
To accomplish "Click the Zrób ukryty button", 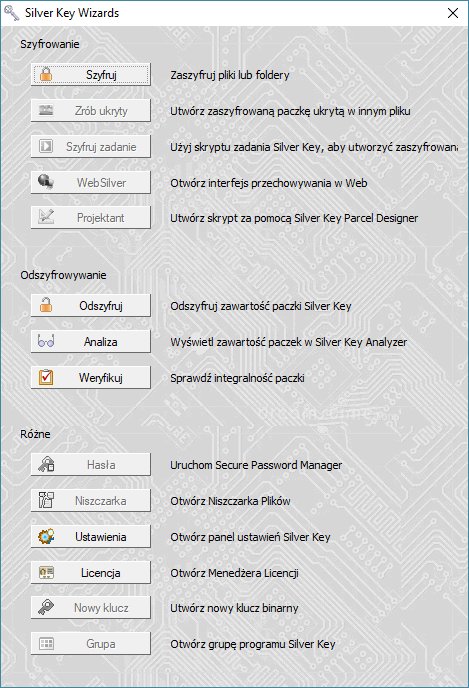I will tap(91, 110).
